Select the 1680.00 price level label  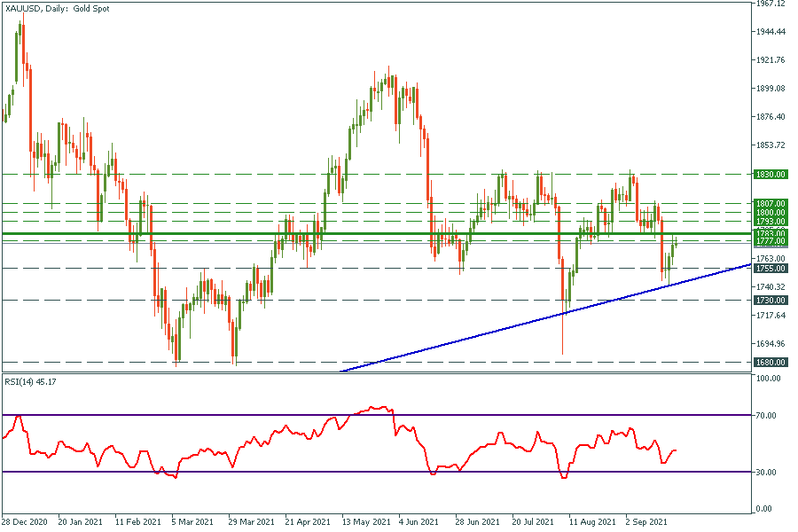pos(770,362)
